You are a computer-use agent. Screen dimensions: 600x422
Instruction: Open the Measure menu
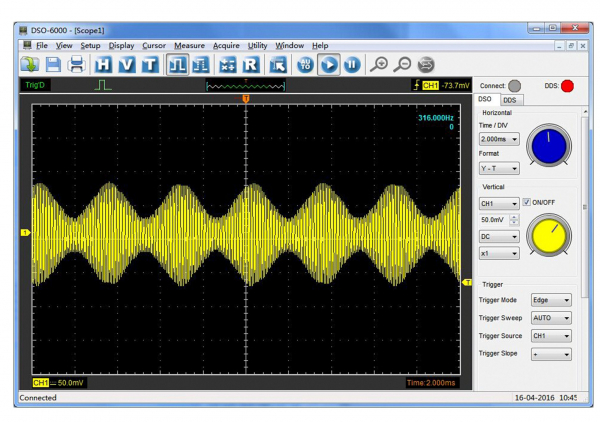point(188,46)
